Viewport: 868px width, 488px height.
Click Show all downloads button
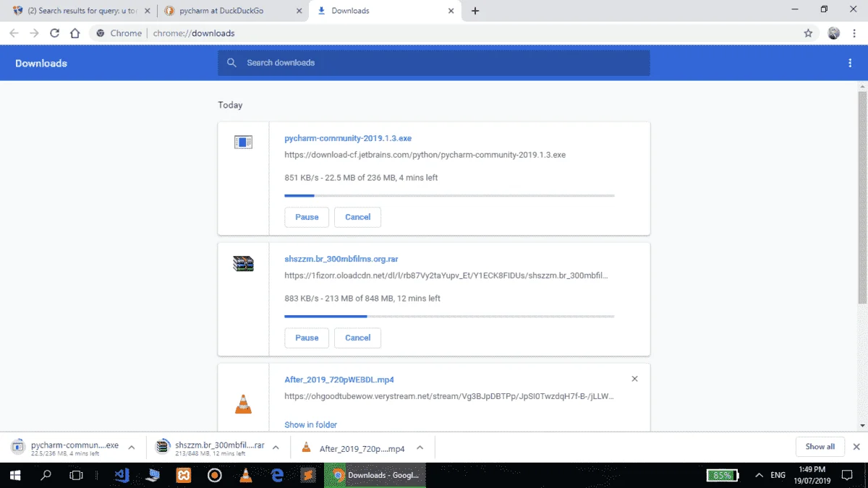820,447
